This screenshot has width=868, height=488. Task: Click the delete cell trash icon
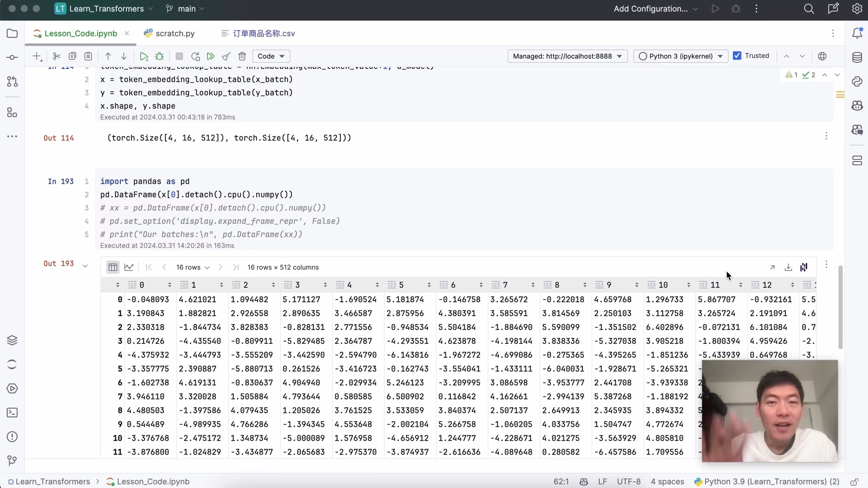click(242, 56)
